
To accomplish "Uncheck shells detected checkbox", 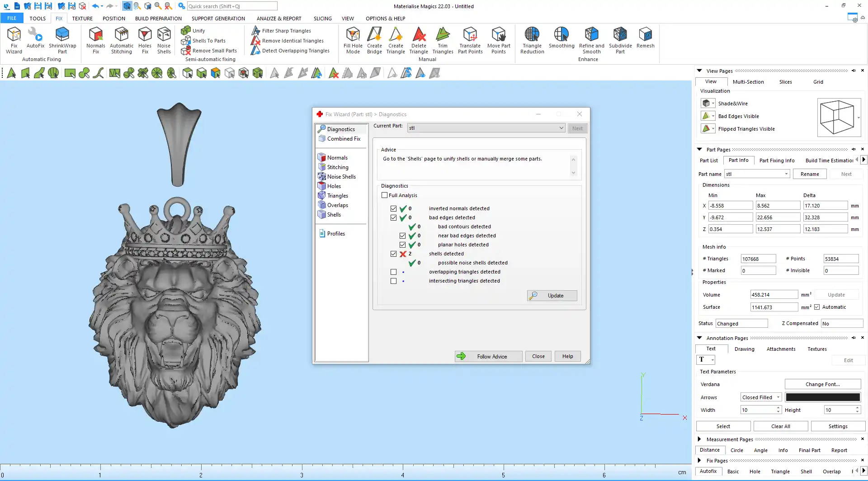I will (x=393, y=254).
